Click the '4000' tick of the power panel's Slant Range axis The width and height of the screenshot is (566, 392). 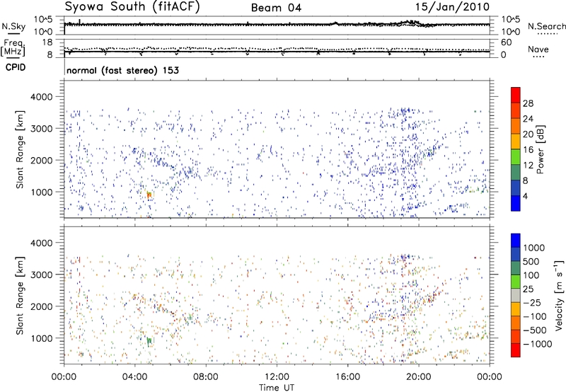41,97
